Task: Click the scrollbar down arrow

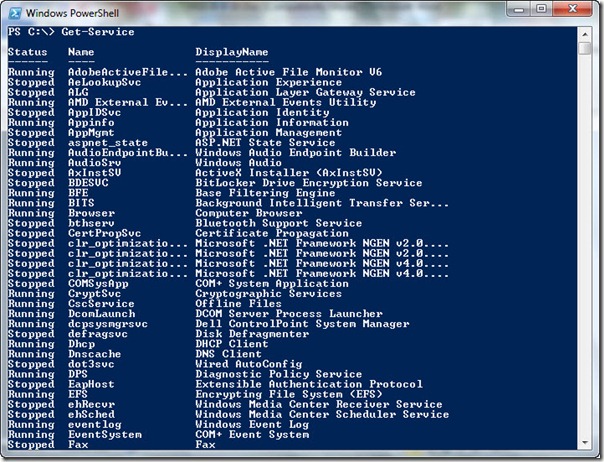Action: (x=585, y=443)
